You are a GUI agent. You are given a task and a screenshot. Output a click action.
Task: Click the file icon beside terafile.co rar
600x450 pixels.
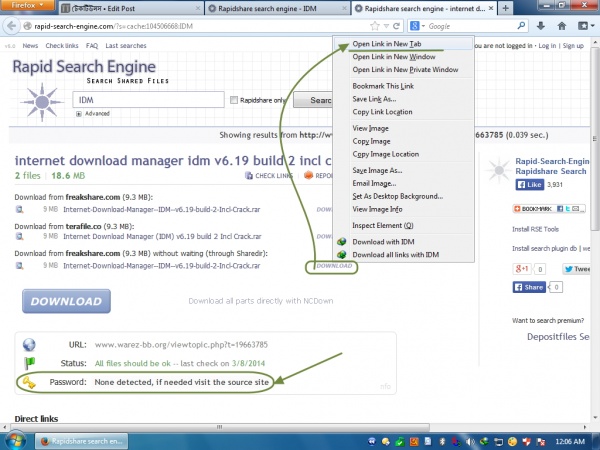point(19,236)
